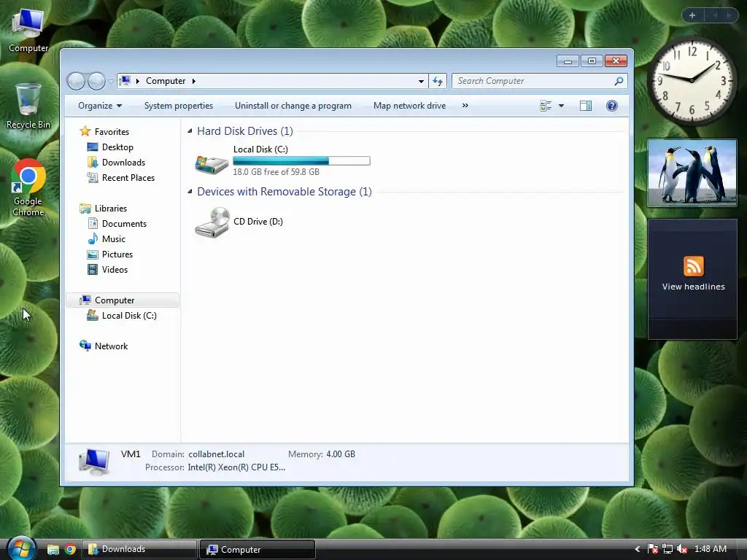This screenshot has height=560, width=747.
Task: Open the Organize menu
Action: (100, 106)
